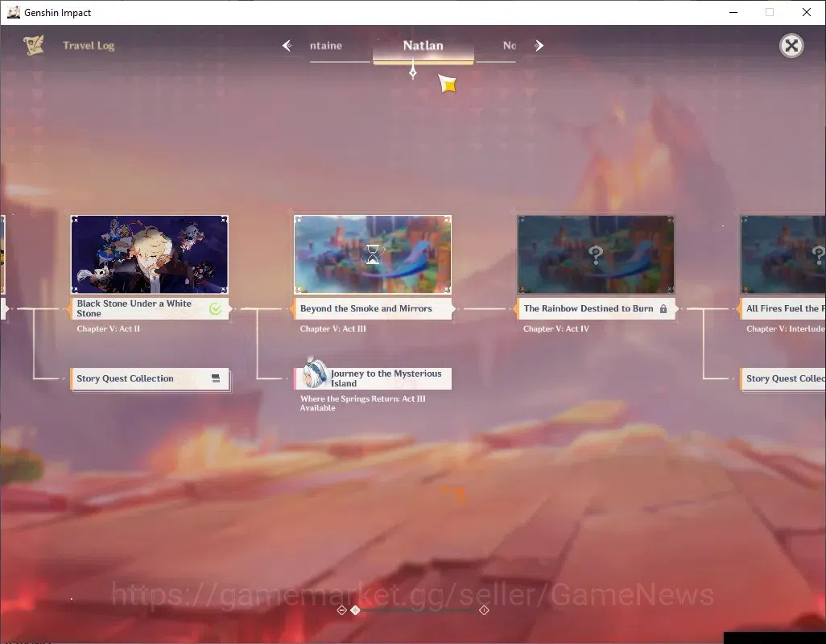Switch to the Fontaine tab
The width and height of the screenshot is (826, 644).
point(326,46)
